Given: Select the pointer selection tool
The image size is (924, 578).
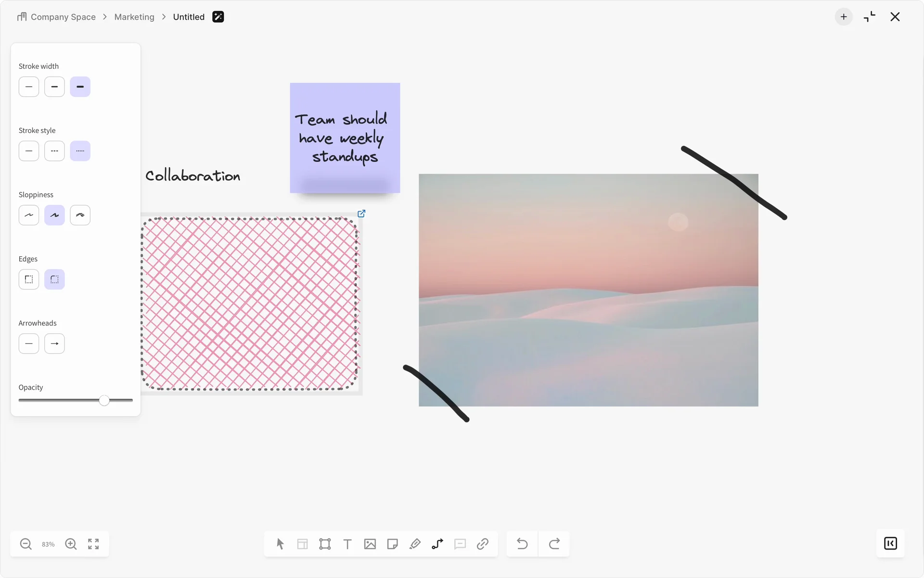Looking at the screenshot, I should click(x=280, y=544).
